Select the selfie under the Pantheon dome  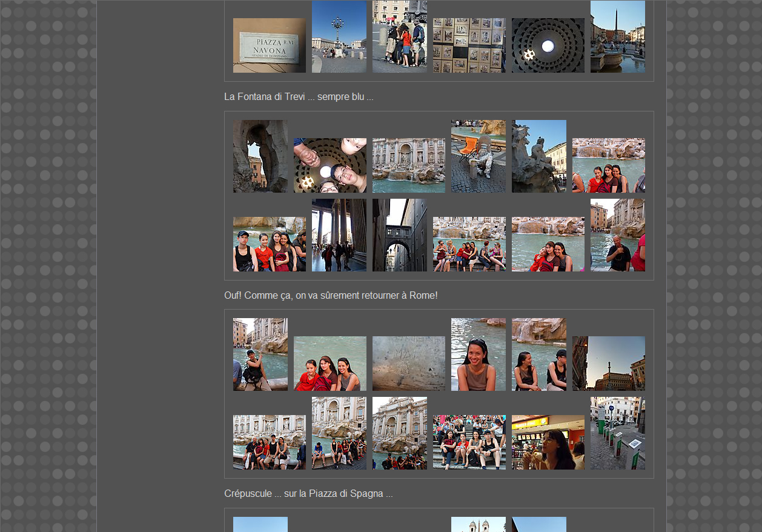(330, 165)
